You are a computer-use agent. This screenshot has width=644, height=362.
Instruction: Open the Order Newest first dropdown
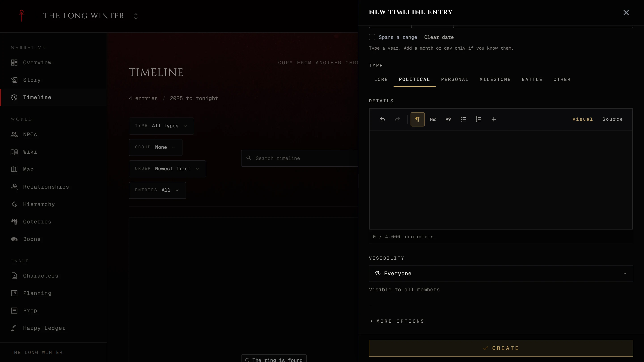(x=167, y=169)
